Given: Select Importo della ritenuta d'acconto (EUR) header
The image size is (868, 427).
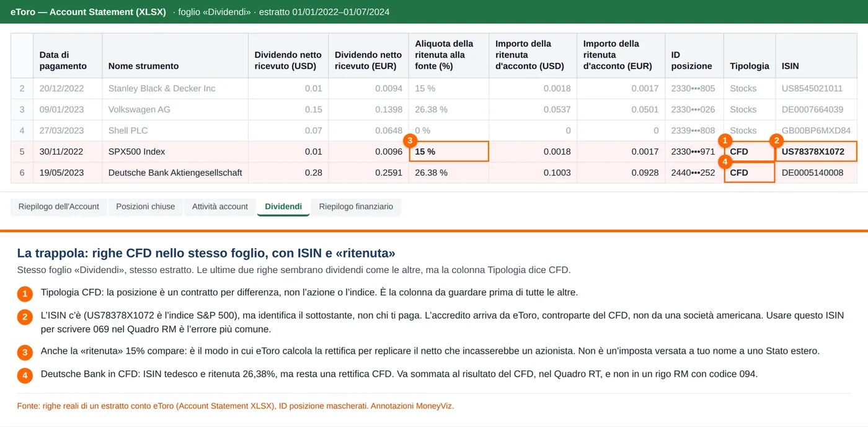Looking at the screenshot, I should [x=621, y=56].
